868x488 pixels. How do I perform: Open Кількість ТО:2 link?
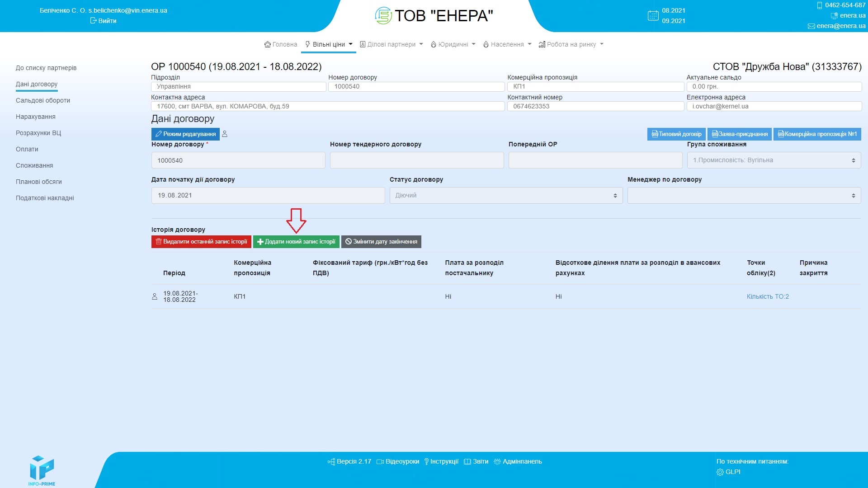(x=768, y=296)
